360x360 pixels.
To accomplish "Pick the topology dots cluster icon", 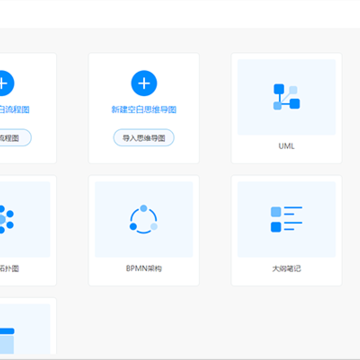I will tap(6, 219).
